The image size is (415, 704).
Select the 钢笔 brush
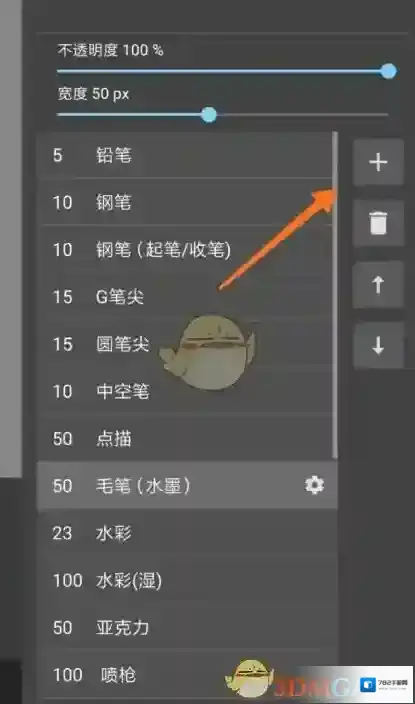tap(186, 202)
